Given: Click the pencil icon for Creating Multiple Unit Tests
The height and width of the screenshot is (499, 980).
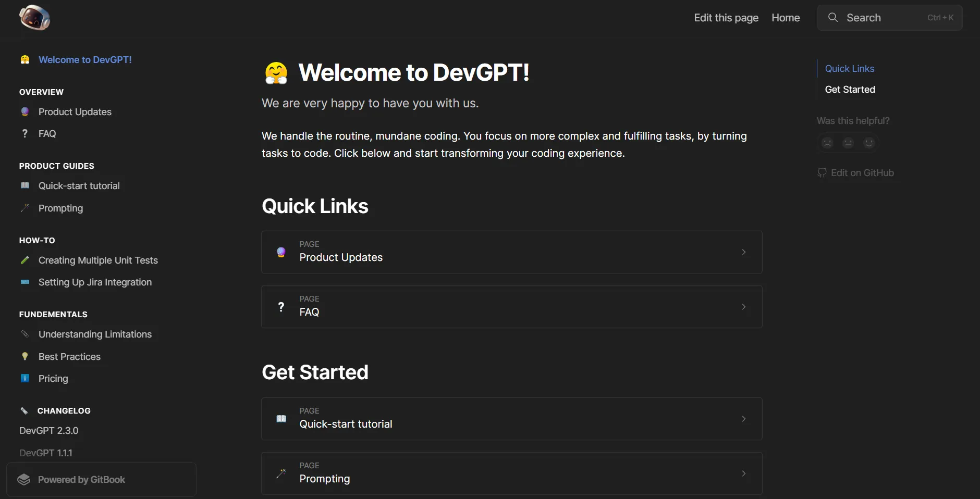Looking at the screenshot, I should pos(24,260).
